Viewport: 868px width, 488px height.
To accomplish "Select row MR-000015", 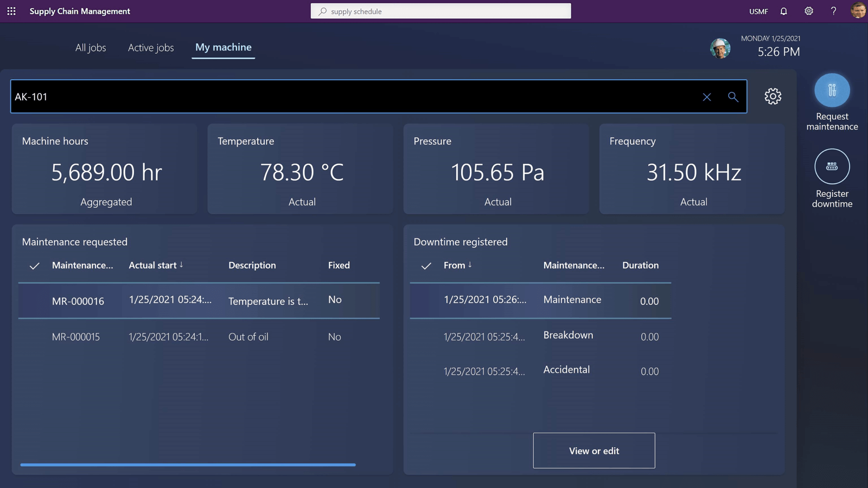I will tap(199, 337).
